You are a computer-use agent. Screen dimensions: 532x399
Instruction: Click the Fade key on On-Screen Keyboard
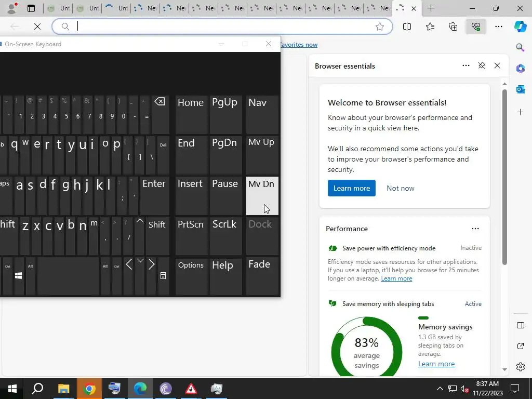click(x=262, y=276)
